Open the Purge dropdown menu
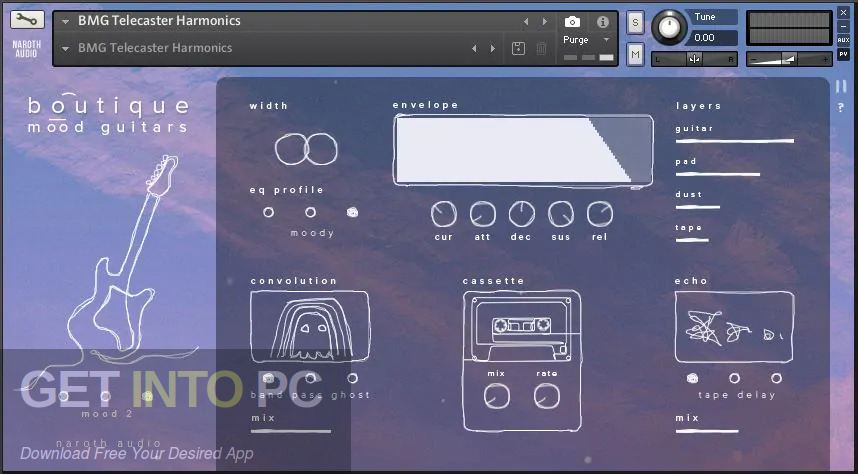 click(587, 40)
